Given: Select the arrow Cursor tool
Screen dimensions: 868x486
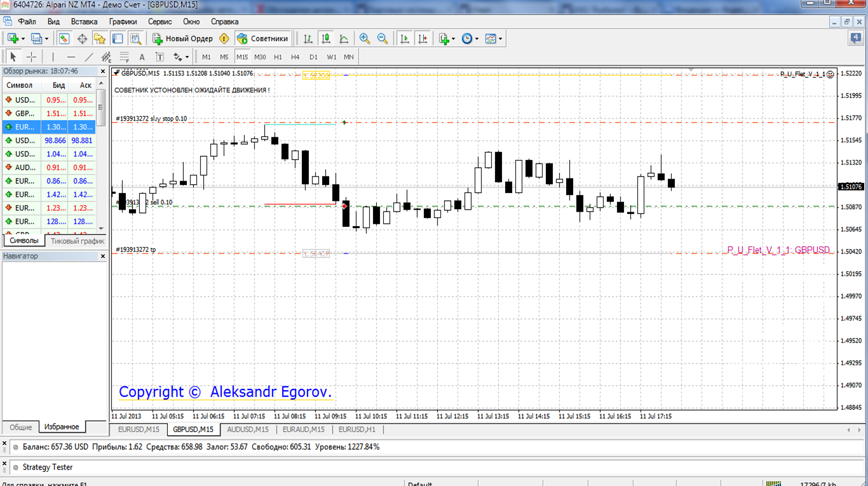Looking at the screenshot, I should pyautogui.click(x=13, y=57).
